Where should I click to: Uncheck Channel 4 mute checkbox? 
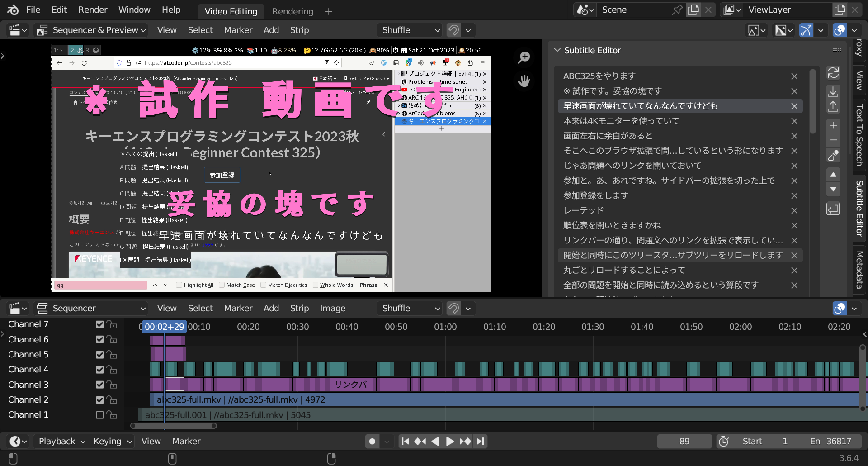(100, 370)
